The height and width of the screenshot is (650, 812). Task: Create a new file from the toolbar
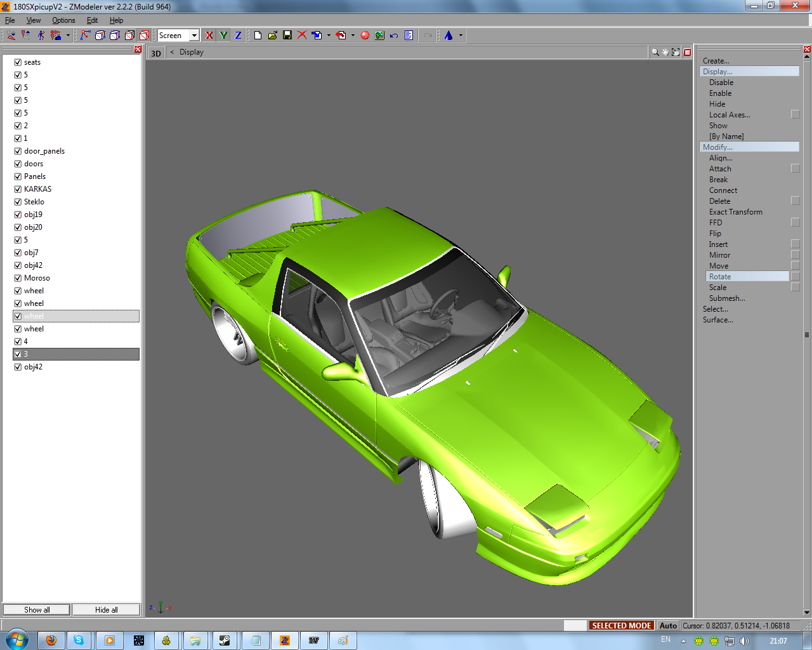[x=258, y=36]
